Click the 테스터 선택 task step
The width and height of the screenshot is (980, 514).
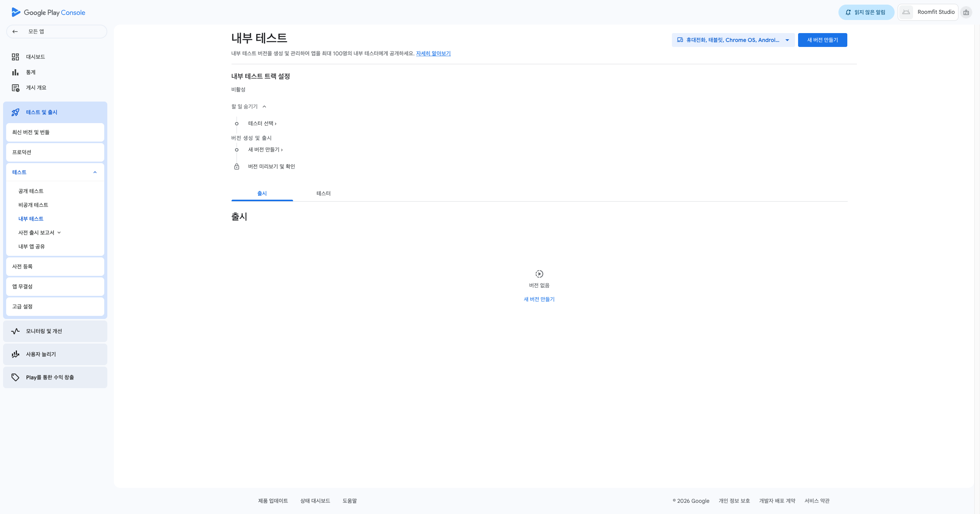click(x=262, y=123)
